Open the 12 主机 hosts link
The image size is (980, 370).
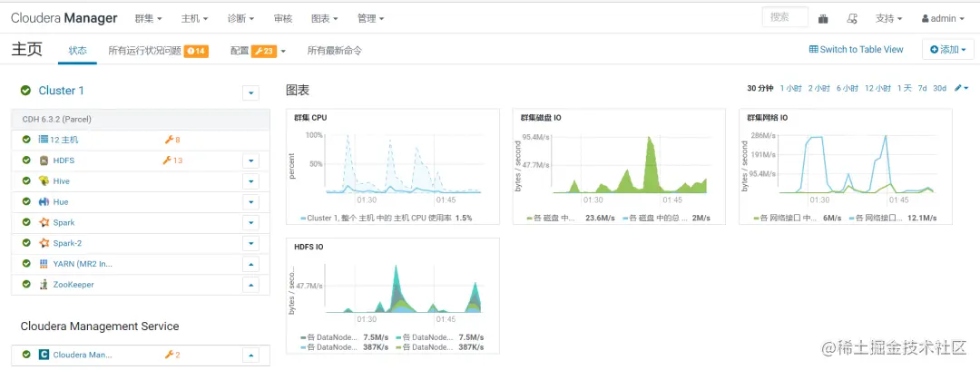click(64, 140)
